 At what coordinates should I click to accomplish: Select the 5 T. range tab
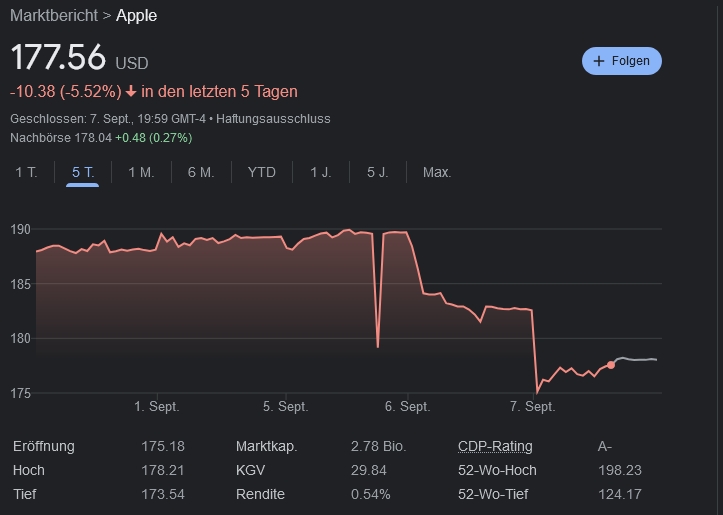click(83, 172)
